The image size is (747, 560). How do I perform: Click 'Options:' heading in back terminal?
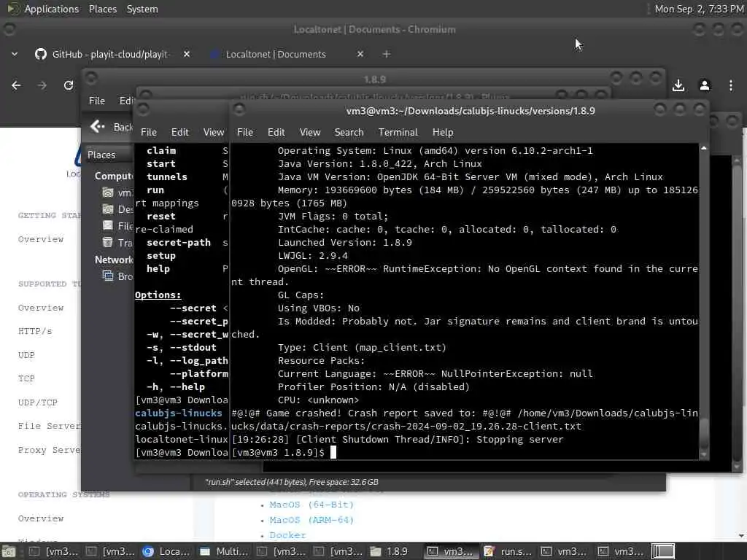pyautogui.click(x=158, y=295)
